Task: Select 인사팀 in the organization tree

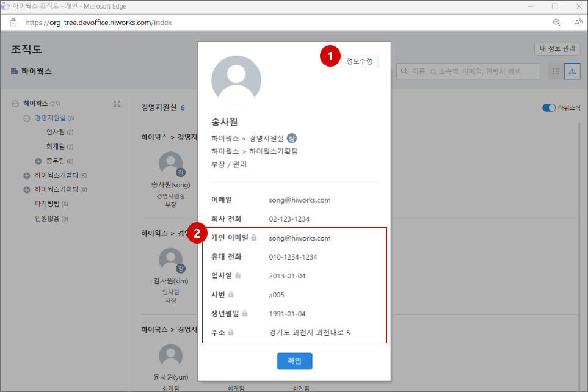Action: 56,132
